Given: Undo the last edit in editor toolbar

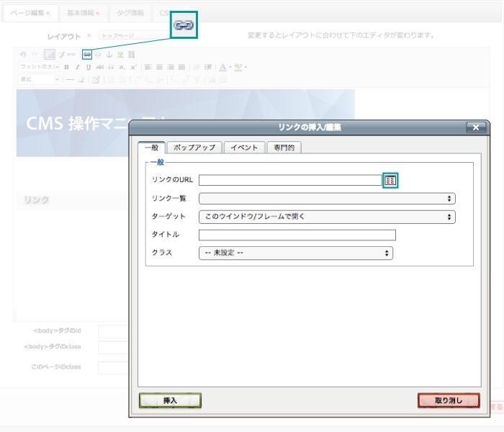Looking at the screenshot, I should tap(23, 55).
